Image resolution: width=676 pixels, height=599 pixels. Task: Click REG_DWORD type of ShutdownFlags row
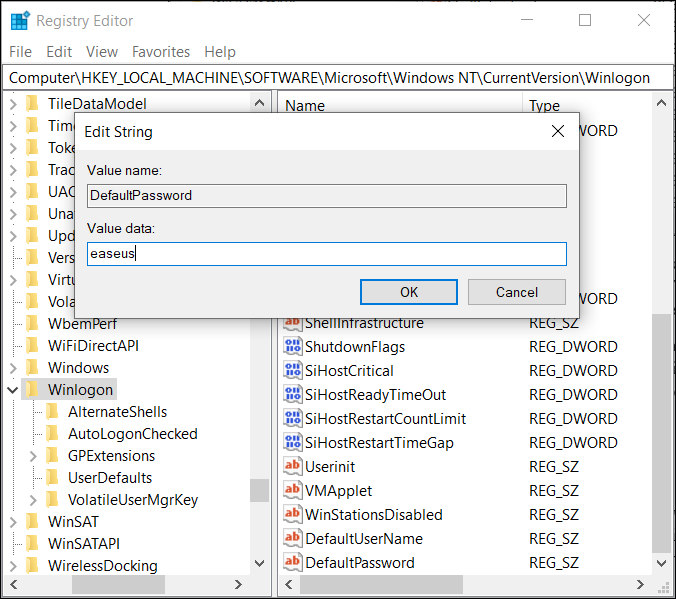pos(573,347)
